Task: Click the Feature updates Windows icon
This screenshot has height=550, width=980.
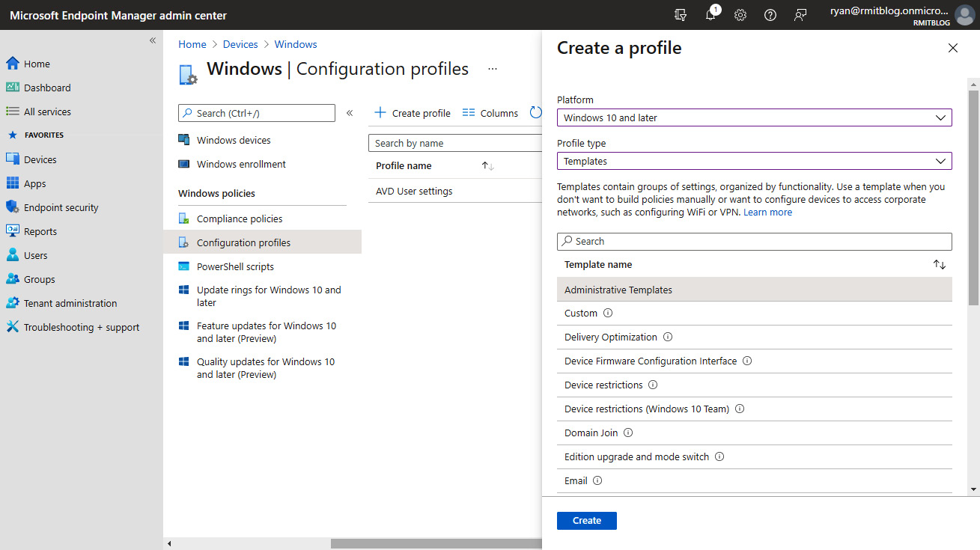Action: pos(184,326)
